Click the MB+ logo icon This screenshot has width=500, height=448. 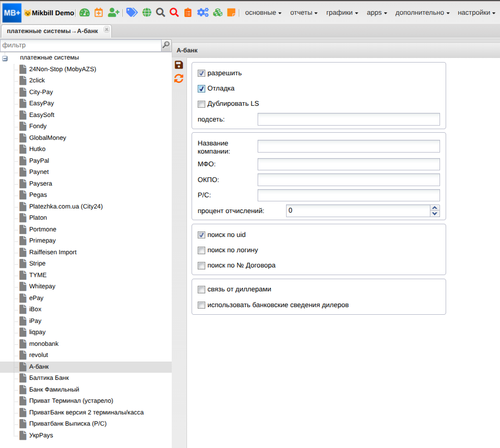(x=12, y=13)
